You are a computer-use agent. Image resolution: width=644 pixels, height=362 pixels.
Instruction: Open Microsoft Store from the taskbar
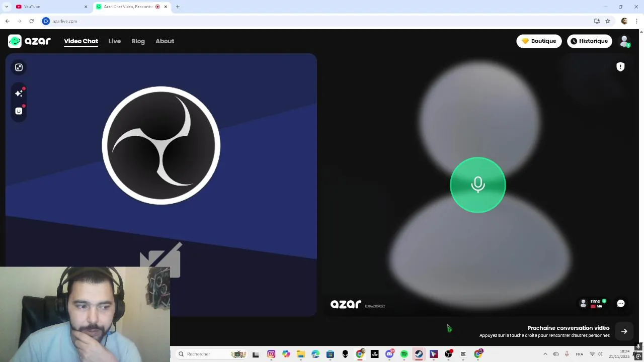point(330,354)
